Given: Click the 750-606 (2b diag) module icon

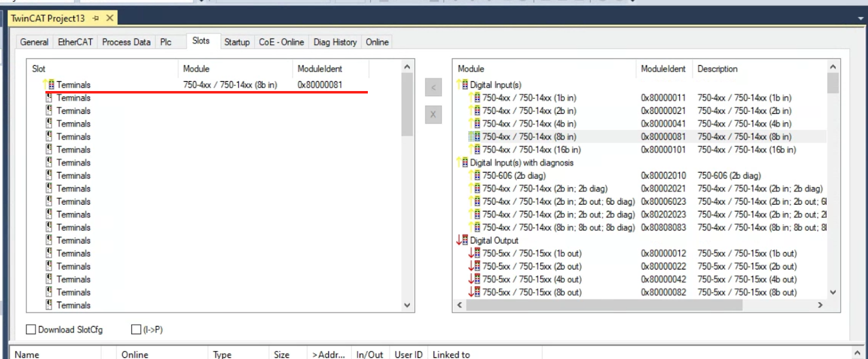Looking at the screenshot, I should (x=475, y=176).
